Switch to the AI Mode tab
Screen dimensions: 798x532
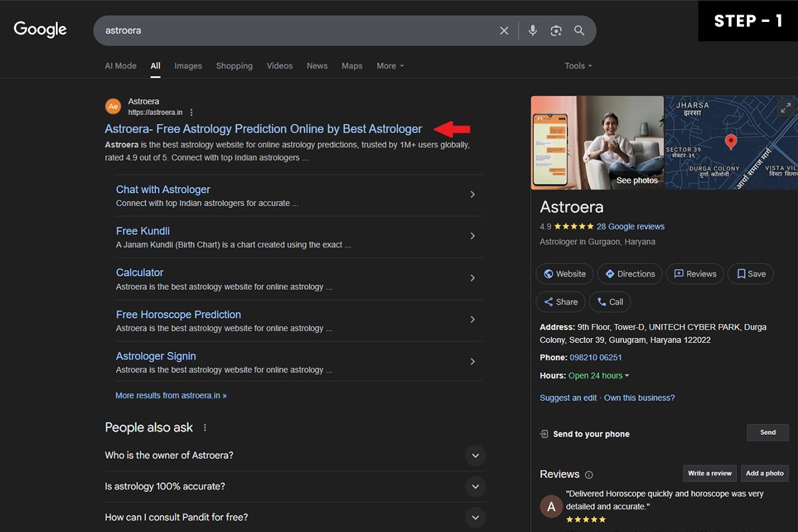coord(120,66)
